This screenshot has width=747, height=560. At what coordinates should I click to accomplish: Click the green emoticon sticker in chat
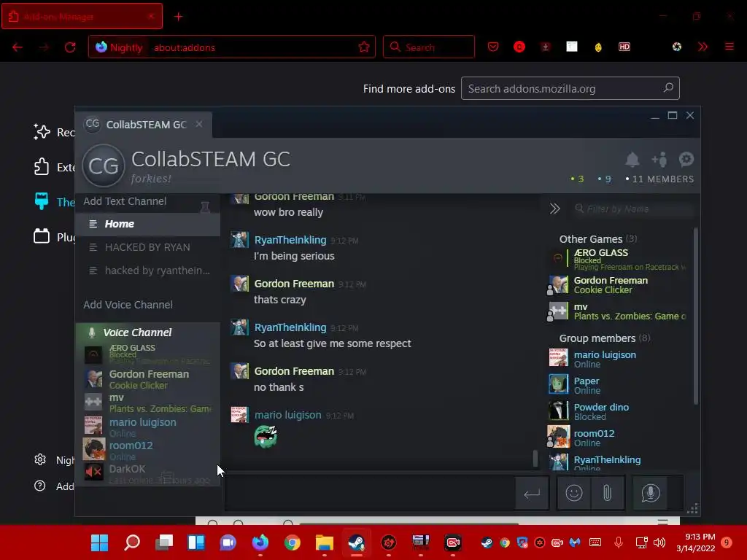(266, 436)
